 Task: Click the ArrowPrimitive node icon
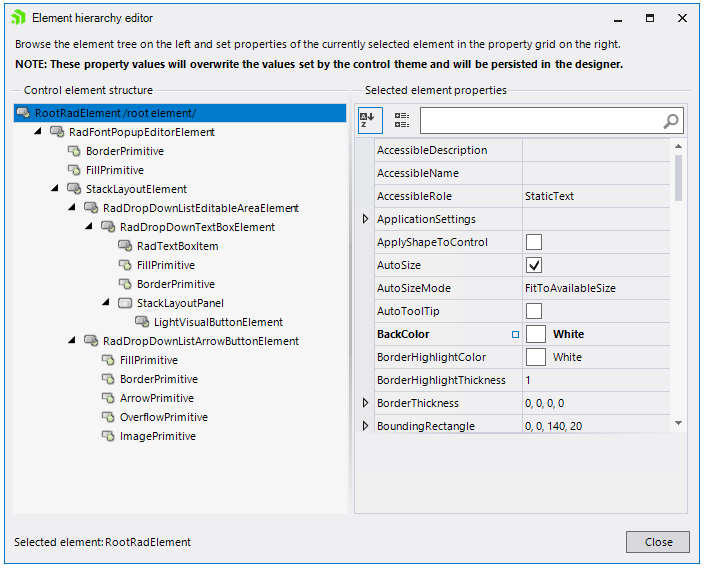tap(108, 398)
